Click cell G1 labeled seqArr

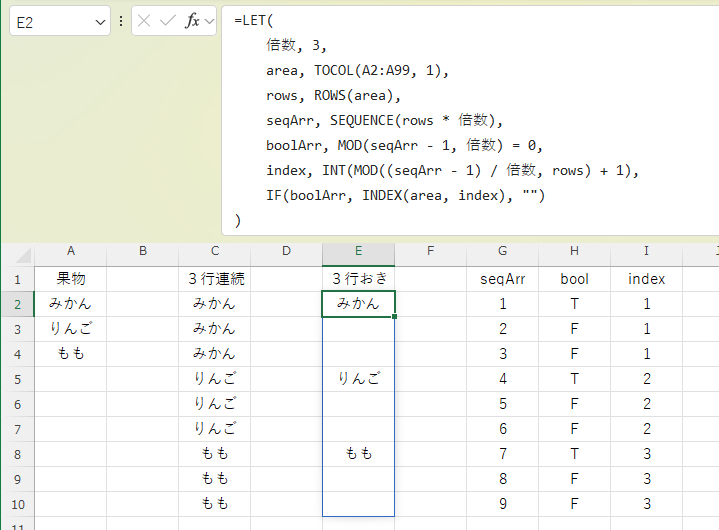click(x=503, y=279)
